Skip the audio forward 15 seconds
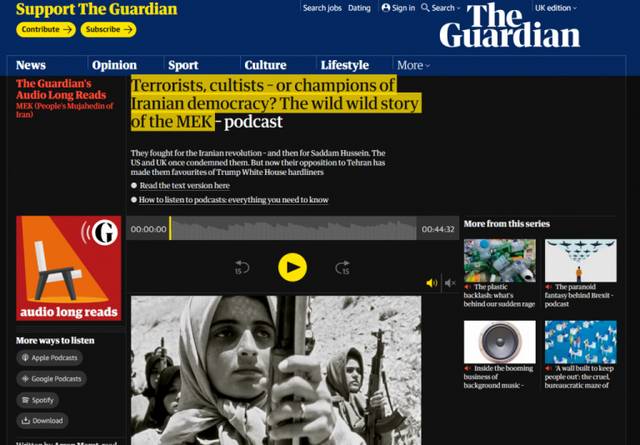Viewport: 640px width, 445px height. [343, 268]
